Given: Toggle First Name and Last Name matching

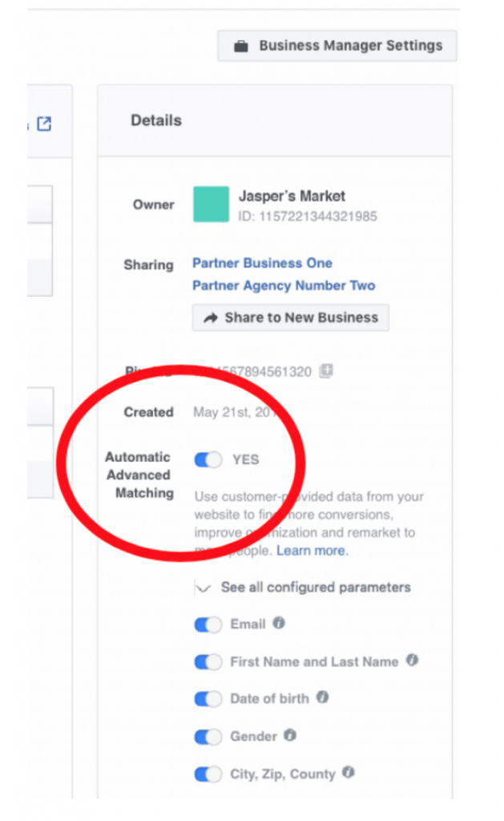Looking at the screenshot, I should click(x=208, y=662).
